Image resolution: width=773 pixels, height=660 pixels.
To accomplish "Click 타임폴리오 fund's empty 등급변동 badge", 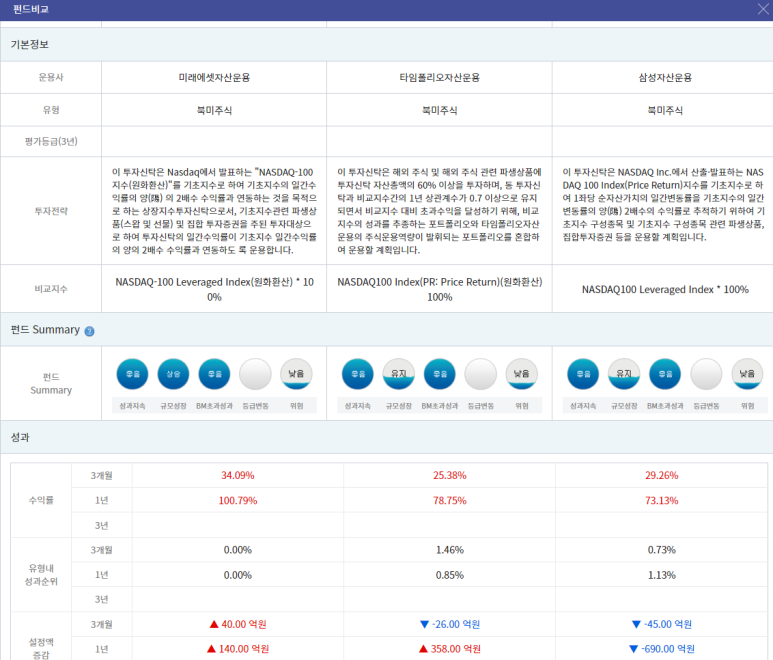I will 481,374.
